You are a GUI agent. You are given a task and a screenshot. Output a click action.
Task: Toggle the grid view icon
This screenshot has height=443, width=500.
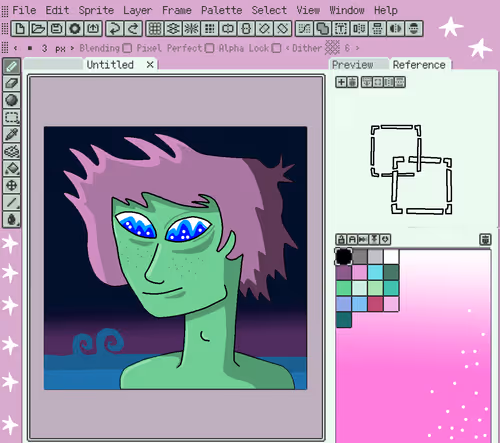pyautogui.click(x=155, y=28)
